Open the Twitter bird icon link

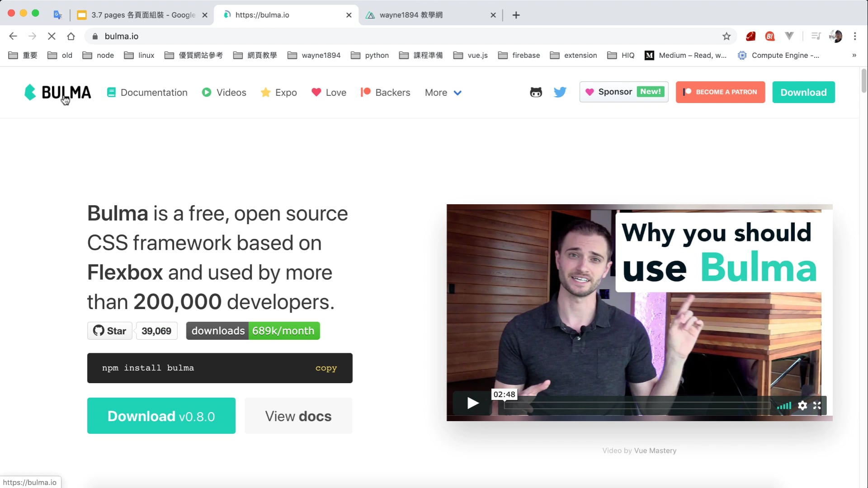pos(560,92)
